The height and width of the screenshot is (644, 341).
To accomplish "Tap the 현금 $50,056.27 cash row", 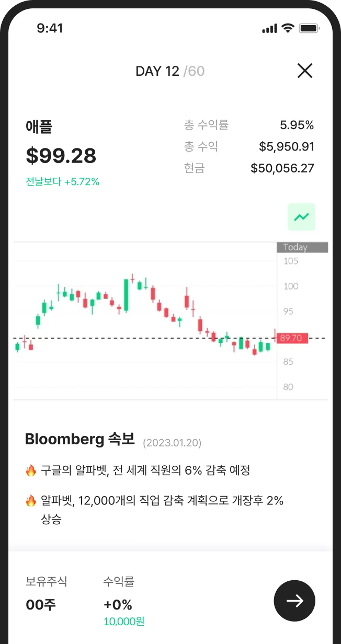I will pyautogui.click(x=248, y=168).
